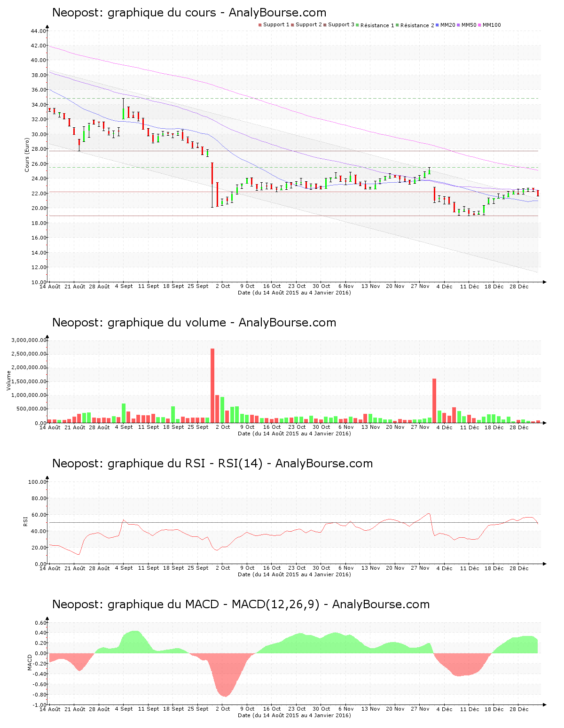Click the "-1.00" value on MACD axis
The width and height of the screenshot is (564, 728).
coord(40,705)
